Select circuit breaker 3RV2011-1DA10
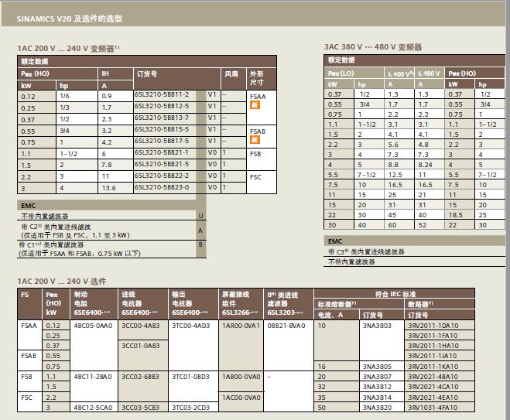 (x=433, y=326)
